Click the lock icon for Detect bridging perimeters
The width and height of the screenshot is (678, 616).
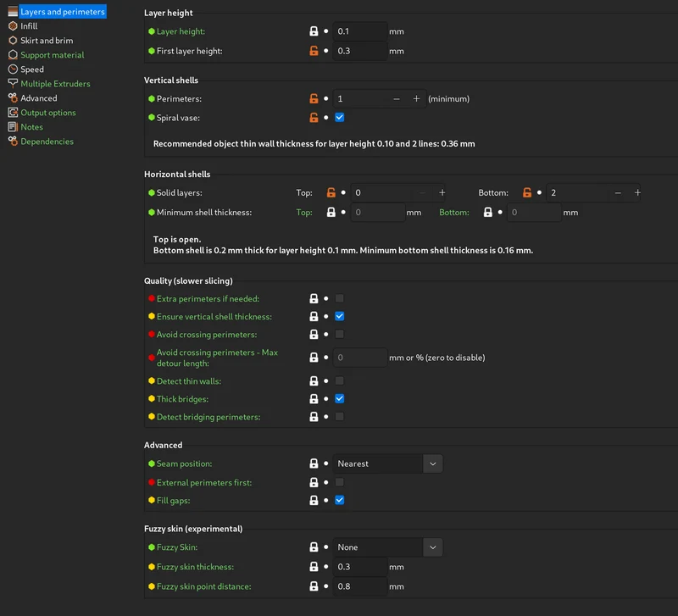[314, 417]
